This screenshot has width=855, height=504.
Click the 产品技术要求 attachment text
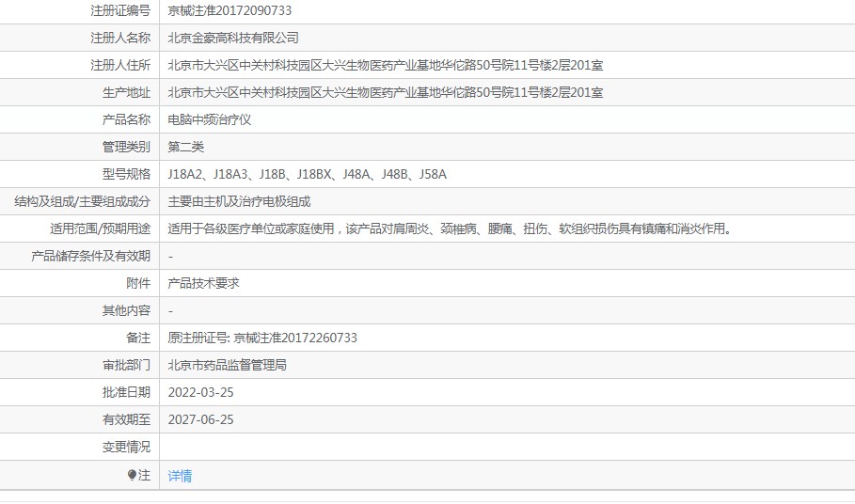pos(203,283)
